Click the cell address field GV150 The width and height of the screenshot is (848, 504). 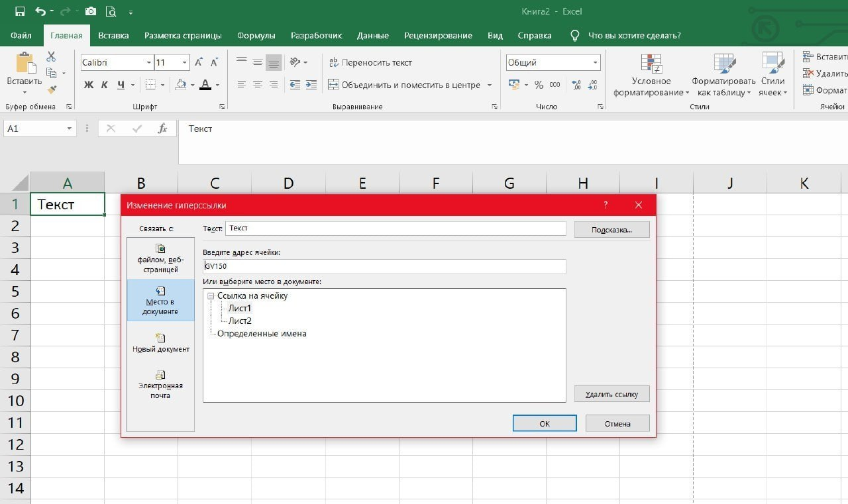384,266
